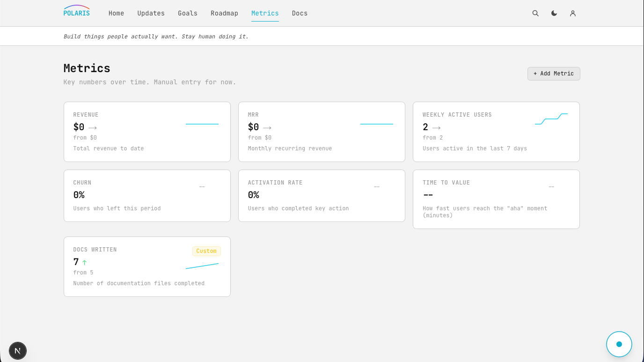This screenshot has width=644, height=362.
Task: Open the Docs Written card title
Action: (x=95, y=250)
